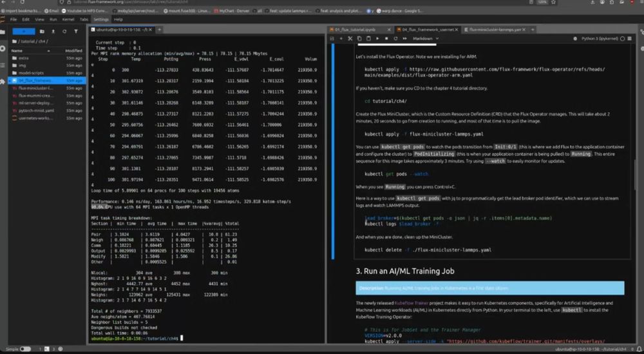
Task: Add new tab next to yaml tab
Action: (533, 30)
